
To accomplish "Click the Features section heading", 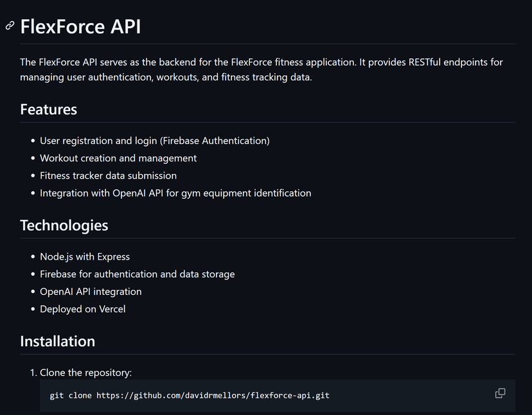I will (x=48, y=109).
